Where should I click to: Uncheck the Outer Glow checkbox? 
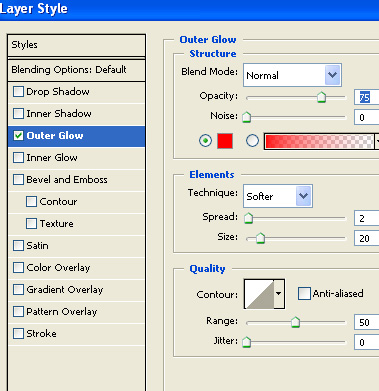click(x=18, y=135)
